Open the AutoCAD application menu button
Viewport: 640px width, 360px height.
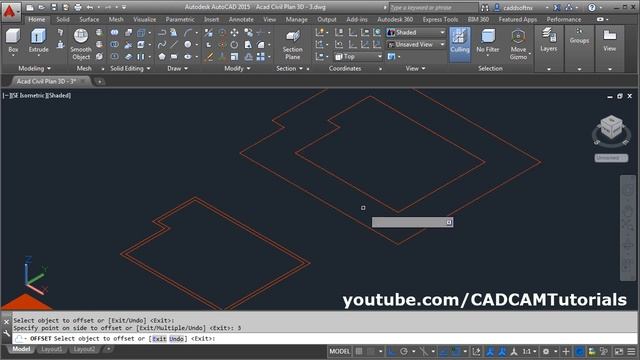(x=10, y=11)
